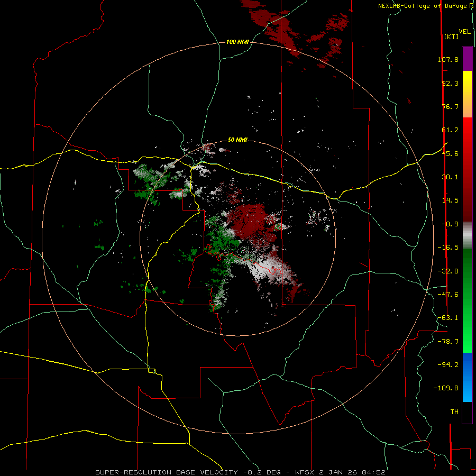Click the -0.9 legend value
476x476 pixels.
(x=450, y=224)
